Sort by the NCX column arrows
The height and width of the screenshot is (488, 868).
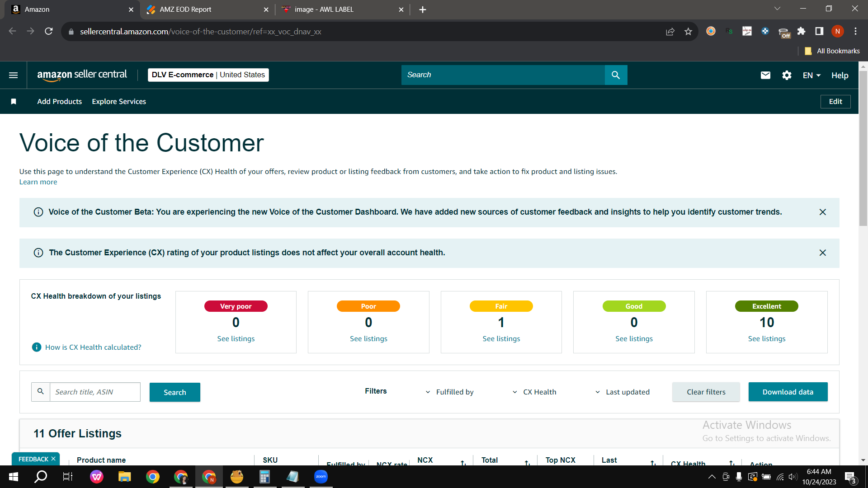tap(463, 462)
